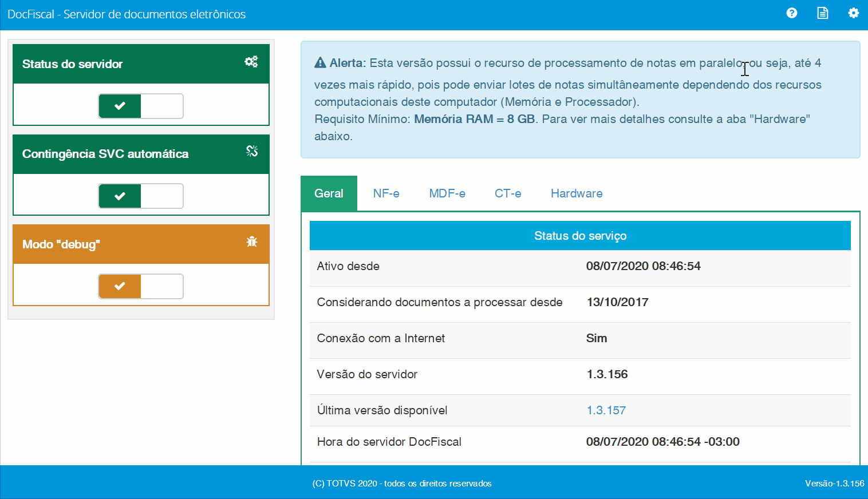
Task: Click the Conexão com a Internet label
Action: [381, 338]
